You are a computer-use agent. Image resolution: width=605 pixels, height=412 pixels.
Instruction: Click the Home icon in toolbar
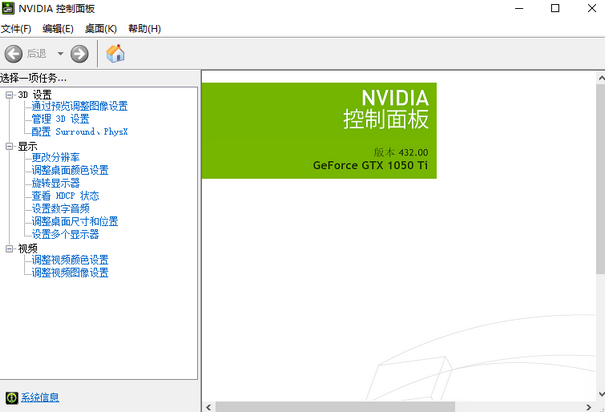116,53
